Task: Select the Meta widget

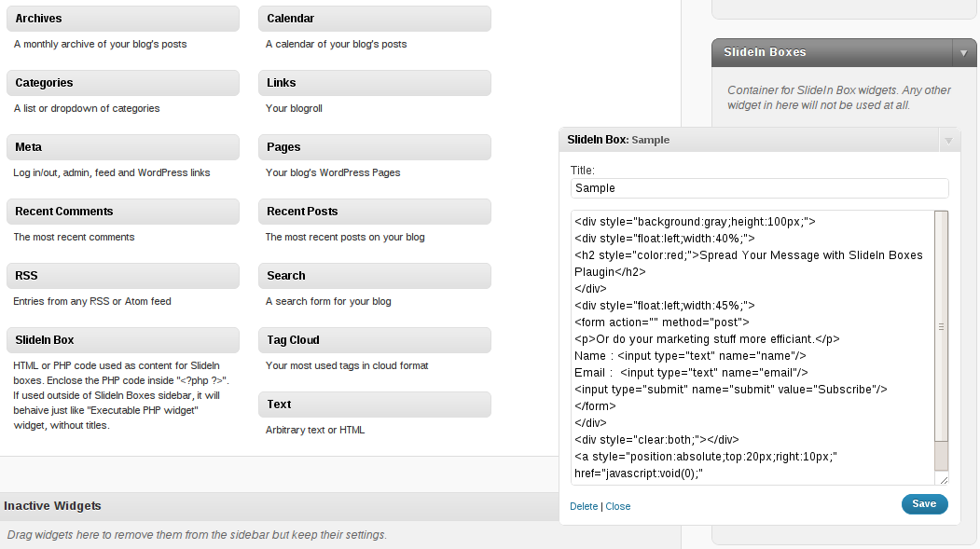Action: pyautogui.click(x=122, y=147)
